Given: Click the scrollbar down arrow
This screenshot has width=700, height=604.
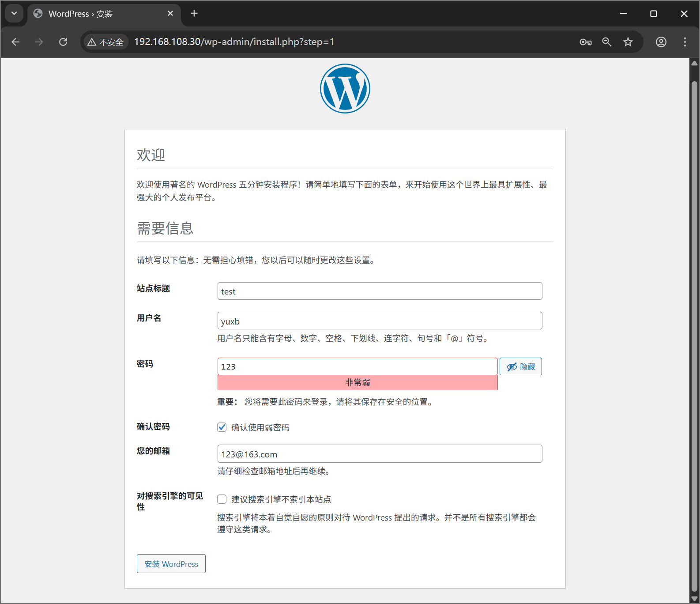Looking at the screenshot, I should [x=694, y=599].
